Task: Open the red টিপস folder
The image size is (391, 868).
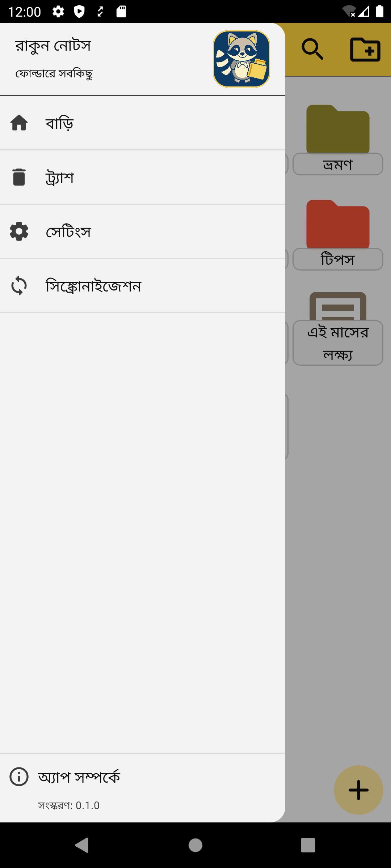Action: point(338,234)
